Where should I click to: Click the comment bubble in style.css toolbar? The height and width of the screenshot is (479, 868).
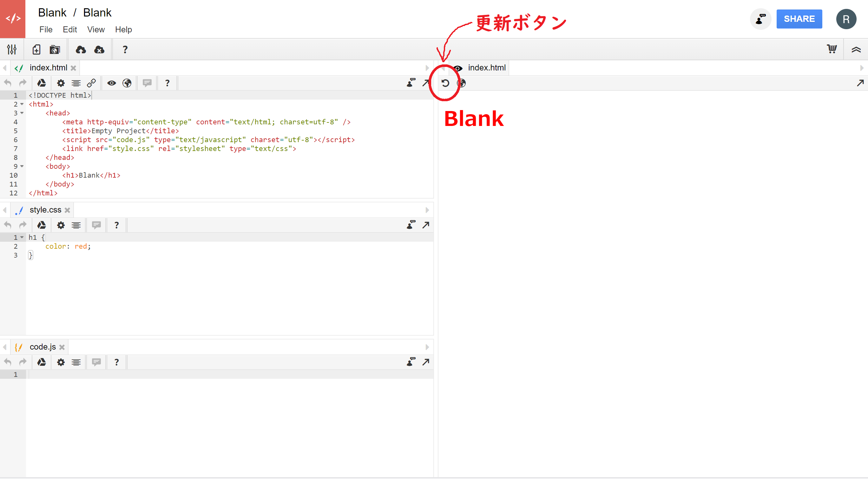(x=96, y=225)
